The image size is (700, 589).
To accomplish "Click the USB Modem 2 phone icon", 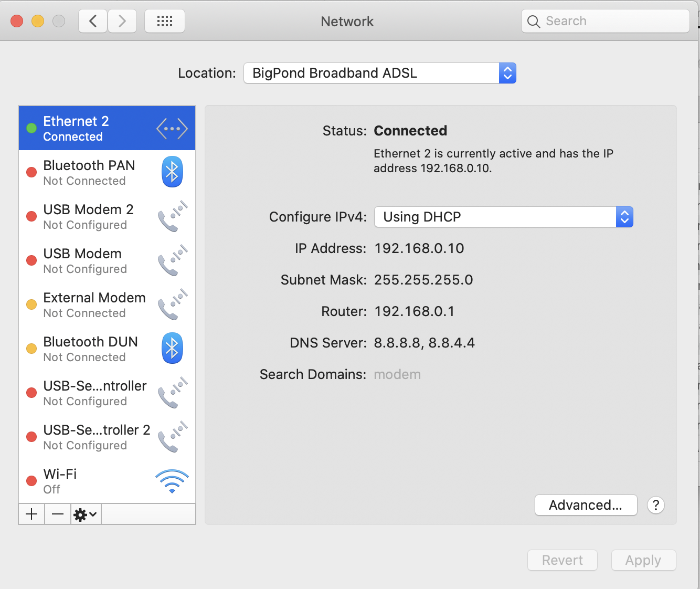I will click(x=173, y=216).
